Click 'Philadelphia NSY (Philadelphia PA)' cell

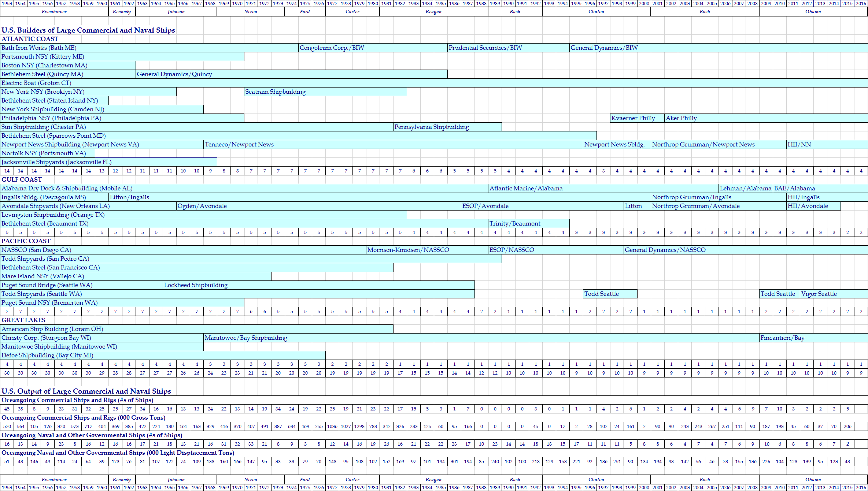[122, 118]
